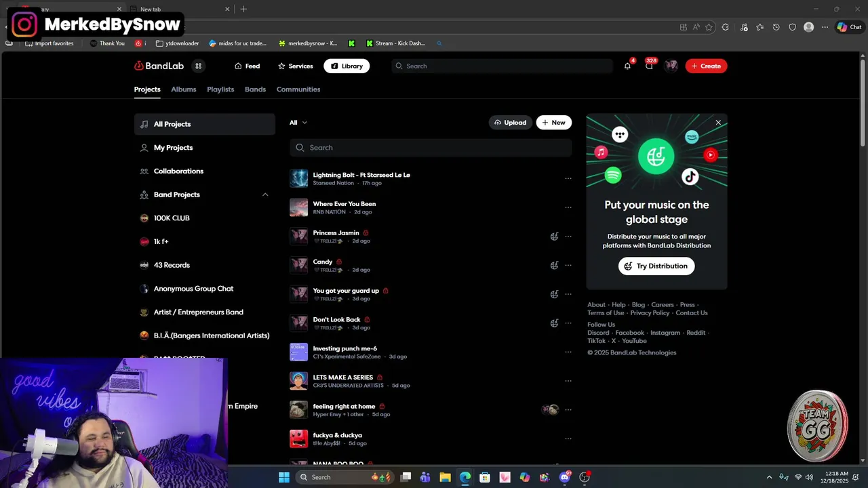This screenshot has width=868, height=488.
Task: Switch to the Albums tab
Action: click(x=184, y=89)
